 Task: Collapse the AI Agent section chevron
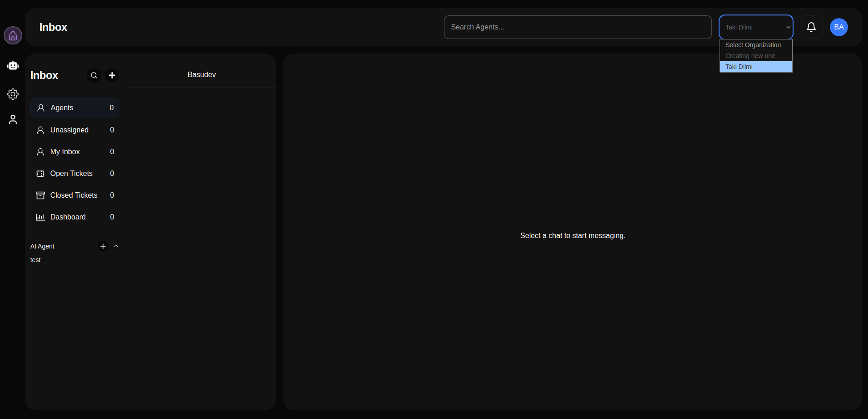116,246
